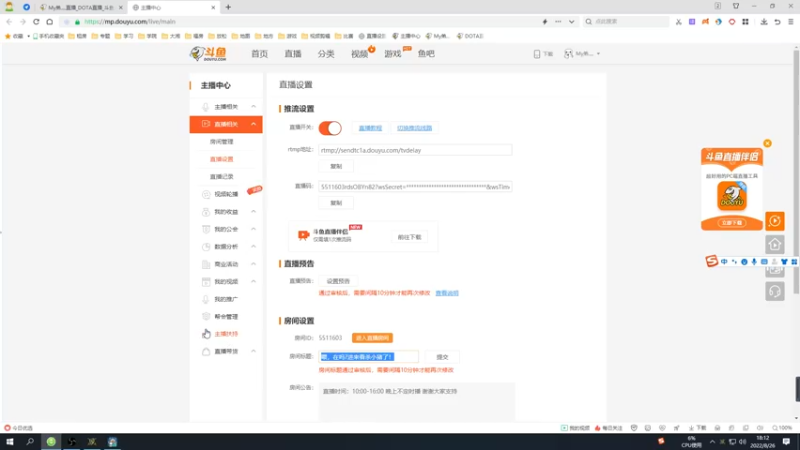Open 视频 in the Douyu navigation
Image resolution: width=800 pixels, height=450 pixels.
tap(359, 54)
